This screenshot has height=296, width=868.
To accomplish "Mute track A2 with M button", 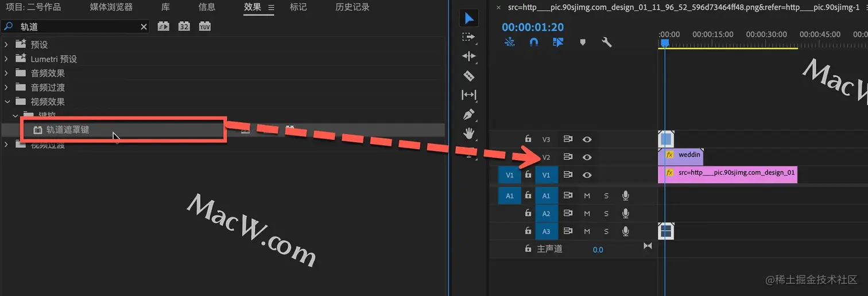I will (587, 214).
